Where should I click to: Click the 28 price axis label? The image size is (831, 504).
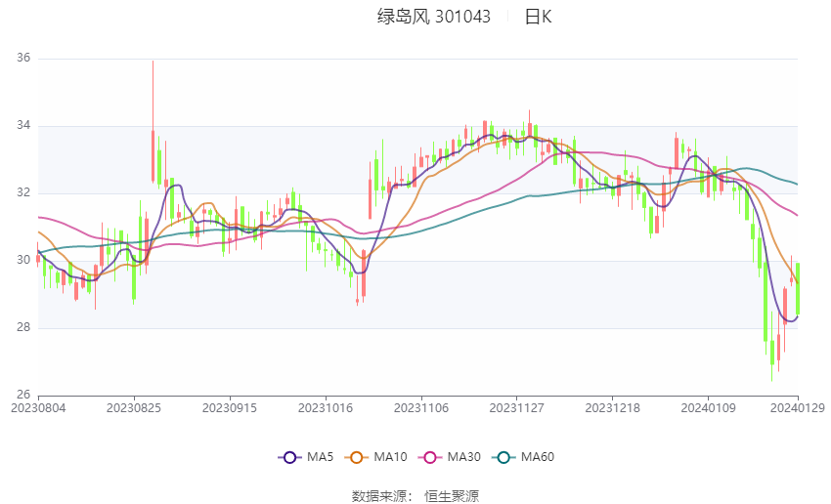(x=23, y=327)
